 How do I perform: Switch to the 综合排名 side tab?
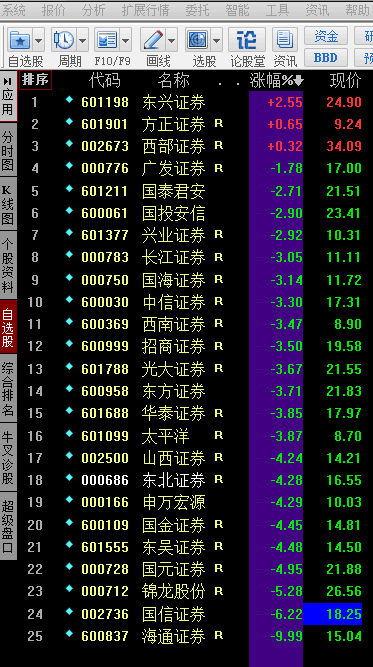8,389
